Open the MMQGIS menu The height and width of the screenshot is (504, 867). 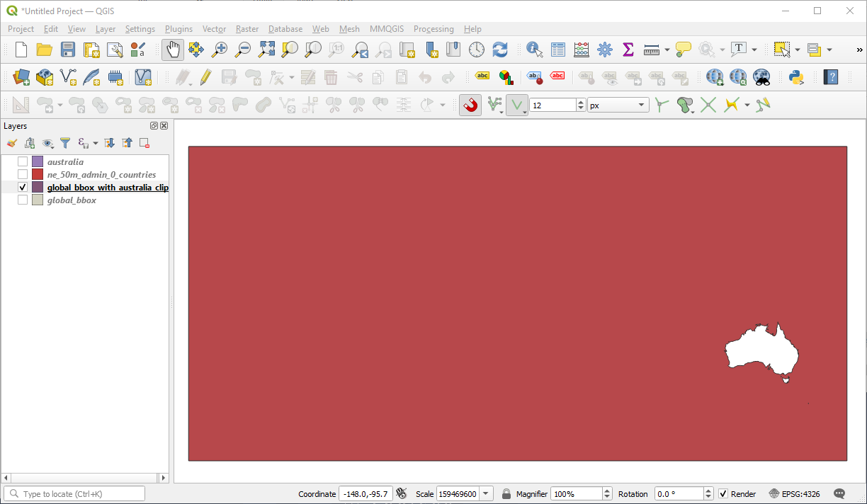(x=387, y=29)
